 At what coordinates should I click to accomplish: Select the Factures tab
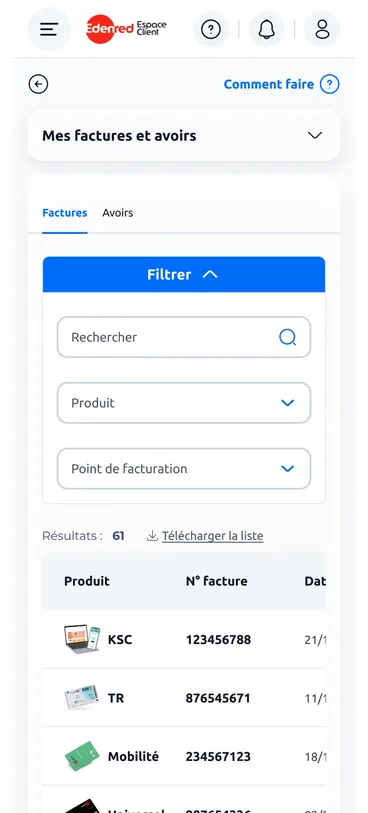pos(65,213)
